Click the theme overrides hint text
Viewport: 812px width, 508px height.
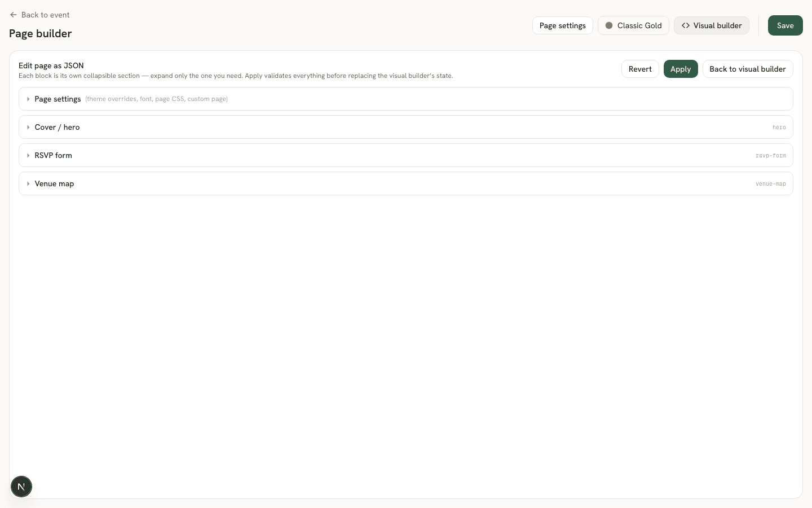click(157, 99)
